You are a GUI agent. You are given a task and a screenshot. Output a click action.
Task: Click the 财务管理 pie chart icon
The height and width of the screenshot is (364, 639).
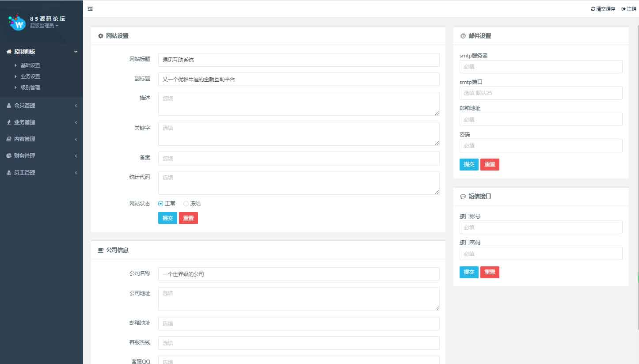(x=9, y=156)
